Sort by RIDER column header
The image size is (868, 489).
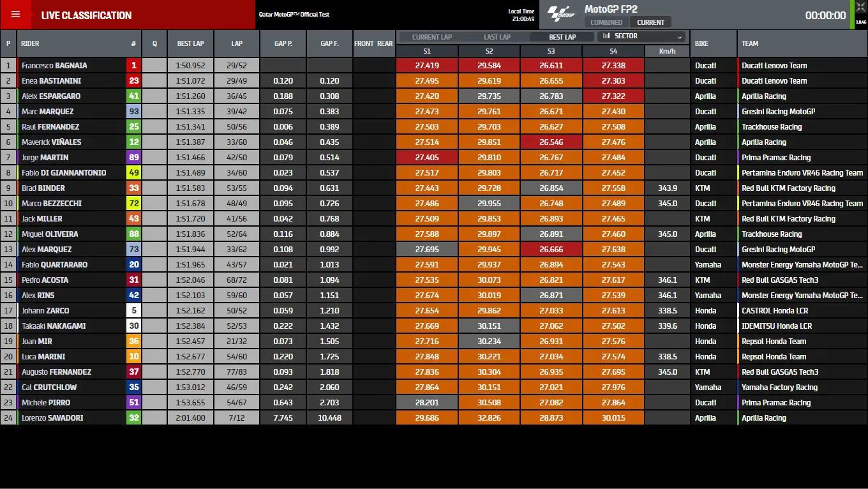30,43
